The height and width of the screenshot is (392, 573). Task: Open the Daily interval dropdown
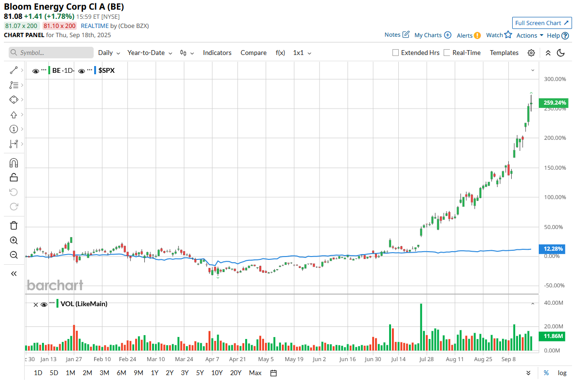pos(109,53)
